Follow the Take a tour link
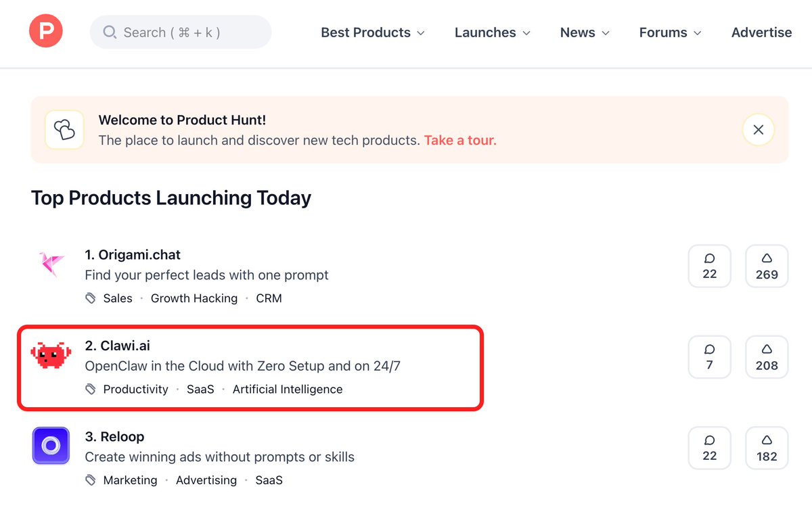The image size is (812, 512). pyautogui.click(x=460, y=141)
